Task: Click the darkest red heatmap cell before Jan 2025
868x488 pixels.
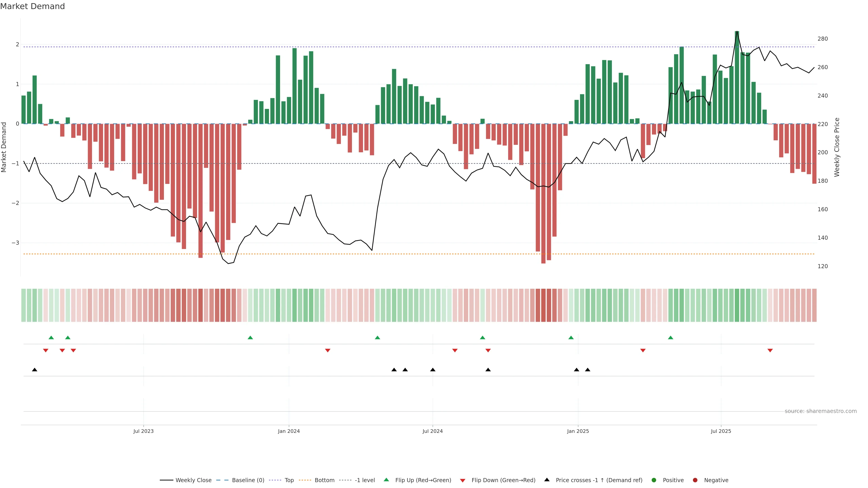Action: pyautogui.click(x=543, y=305)
